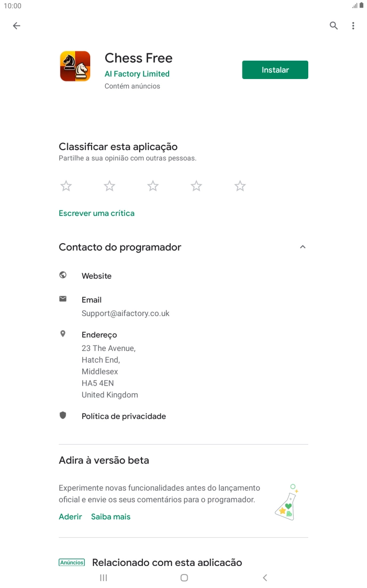Open the Play Store search icon
This screenshot has width=367, height=588.
click(333, 25)
